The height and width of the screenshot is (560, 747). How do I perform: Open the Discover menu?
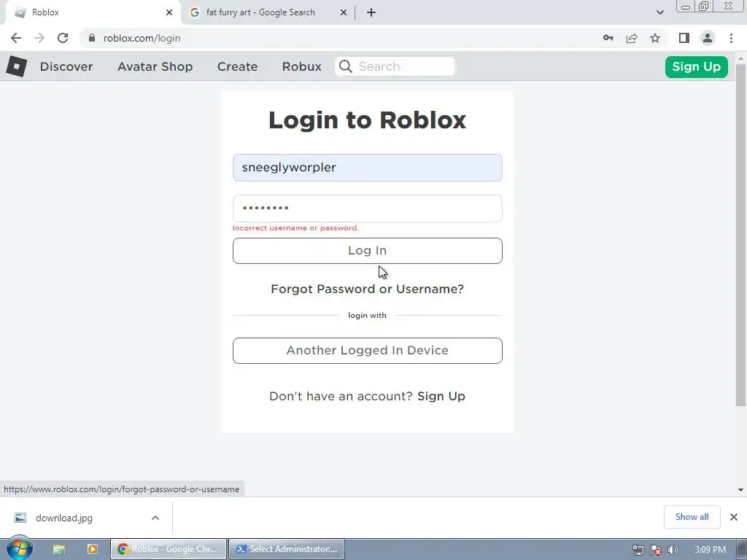coord(66,66)
